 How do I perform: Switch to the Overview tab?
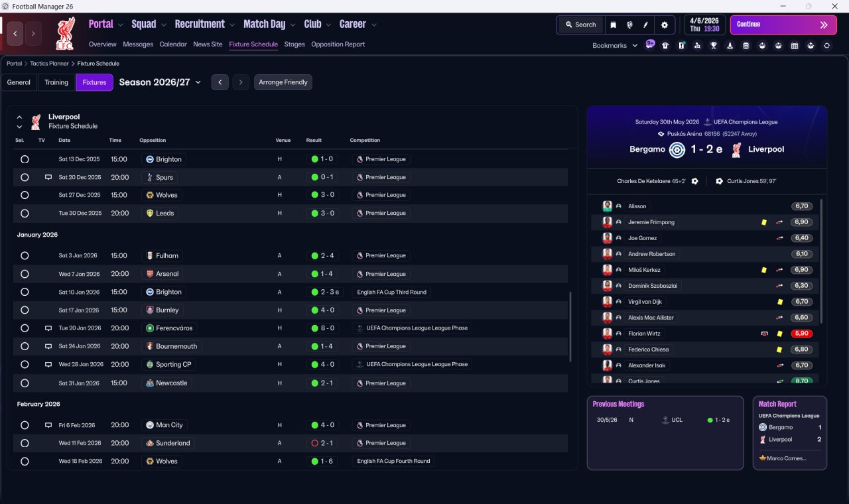coord(103,44)
